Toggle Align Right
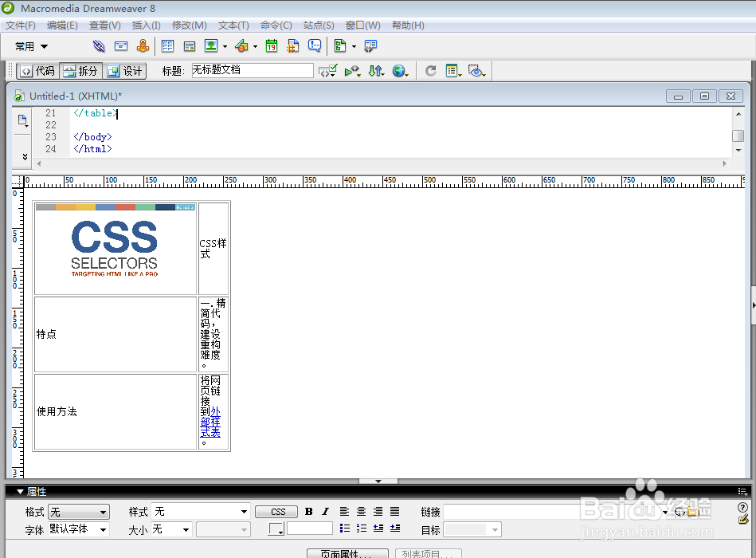756x558 pixels. 378,512
